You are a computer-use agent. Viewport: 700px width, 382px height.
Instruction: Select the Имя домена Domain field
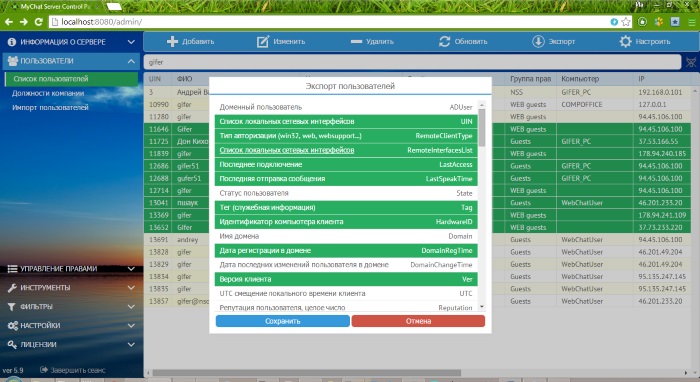click(346, 236)
